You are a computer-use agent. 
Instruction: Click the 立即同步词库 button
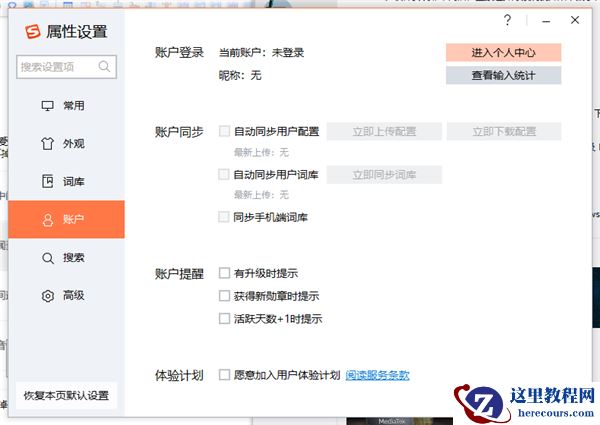(x=384, y=174)
